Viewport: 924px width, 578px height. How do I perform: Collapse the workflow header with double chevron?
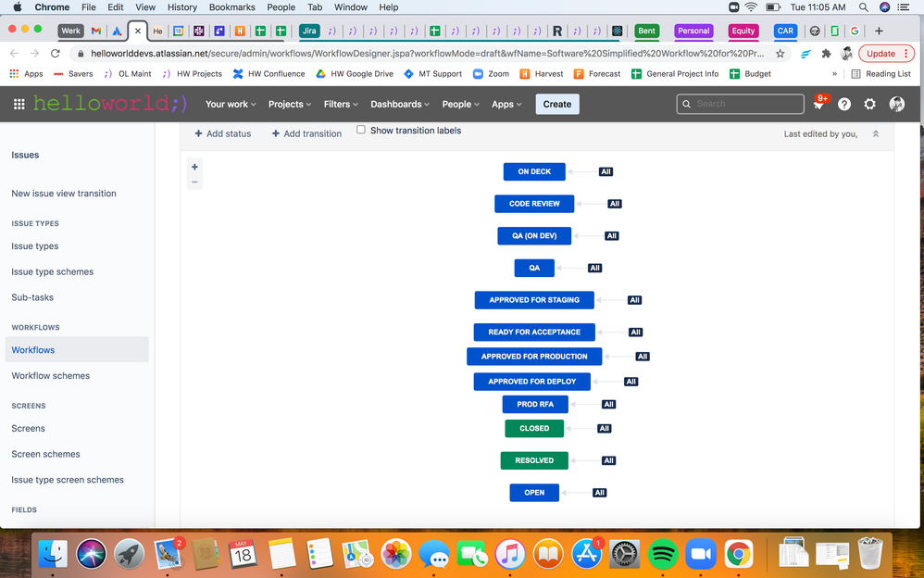click(876, 134)
